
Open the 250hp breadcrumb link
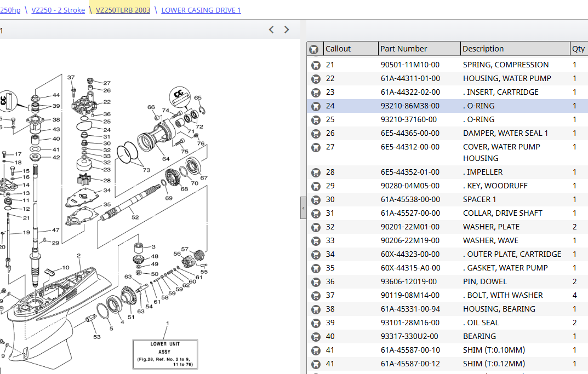click(10, 10)
